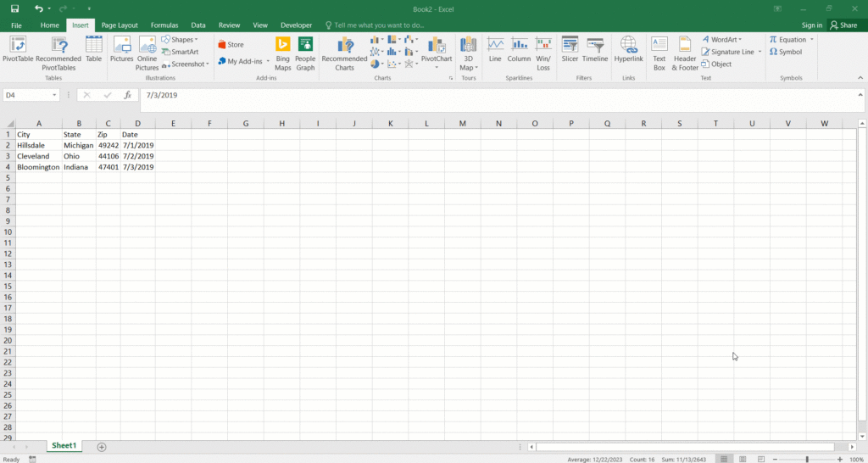Switch to Normal view in status bar
Viewport: 868px width, 463px height.
(x=723, y=459)
